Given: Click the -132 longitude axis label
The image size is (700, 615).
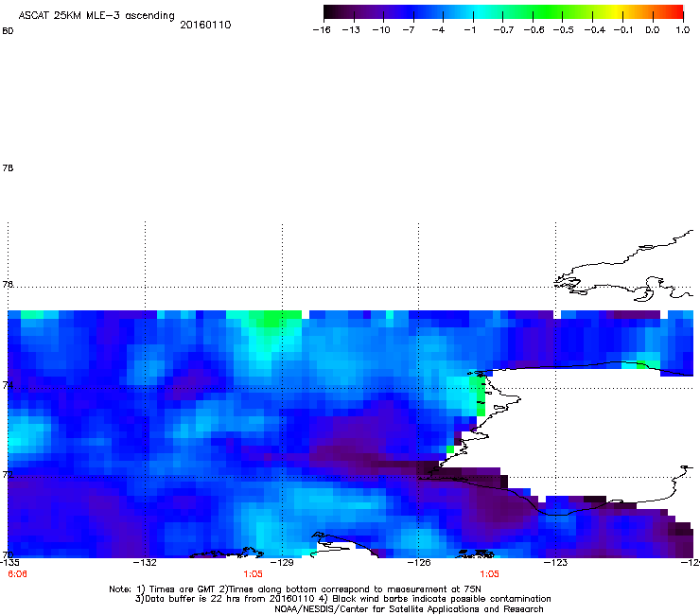Looking at the screenshot, I should (x=145, y=563).
